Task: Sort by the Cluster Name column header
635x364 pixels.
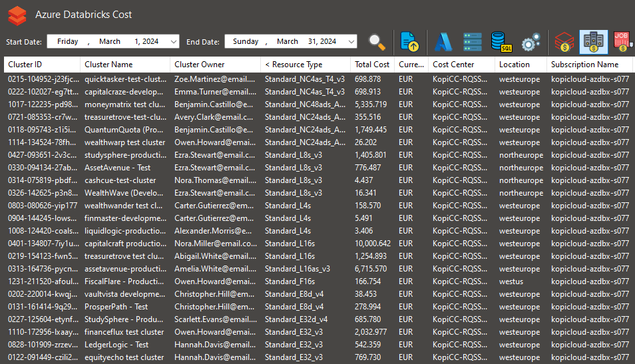Action: pyautogui.click(x=125, y=65)
